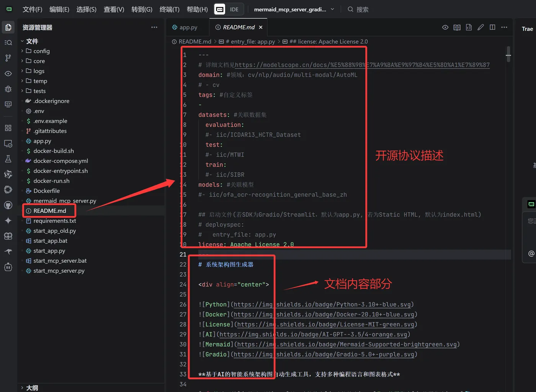Open preview to the side book icon
536x392 pixels.
(457, 27)
